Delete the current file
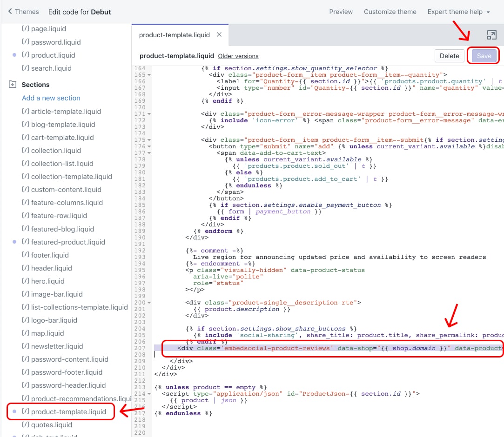The width and height of the screenshot is (504, 437). [x=449, y=56]
